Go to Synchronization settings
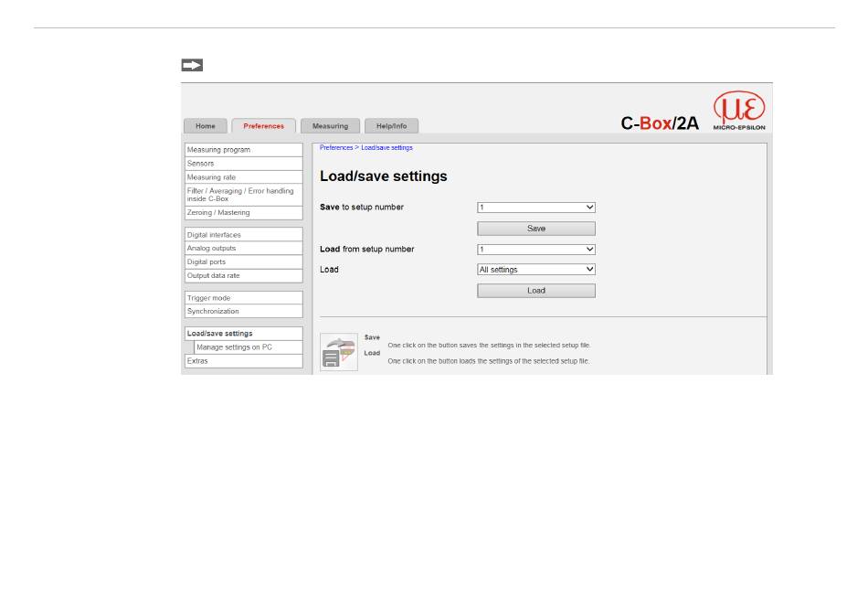Image resolution: width=868 pixels, height=608 pixels. (x=244, y=311)
